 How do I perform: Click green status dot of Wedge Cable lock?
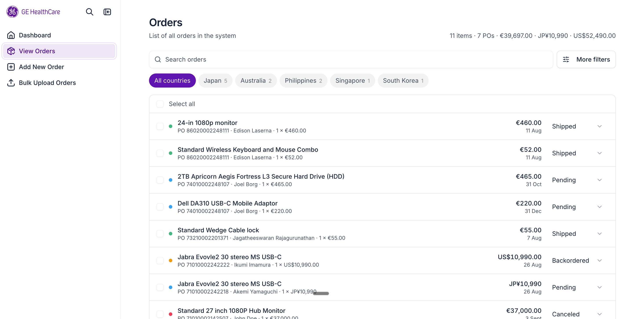[x=171, y=234]
